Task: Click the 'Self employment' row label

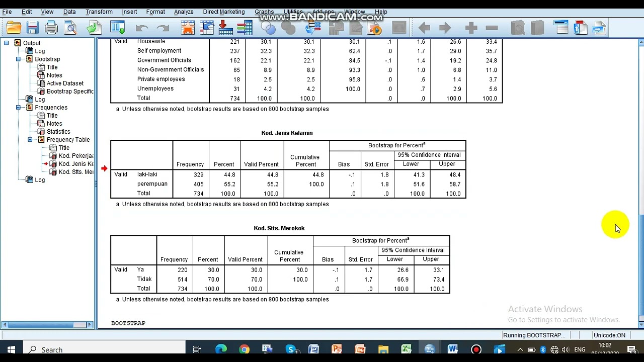Action: [x=159, y=51]
